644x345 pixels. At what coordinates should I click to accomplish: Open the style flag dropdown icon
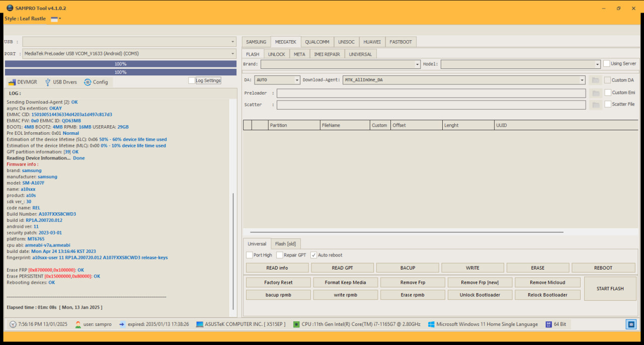click(56, 19)
